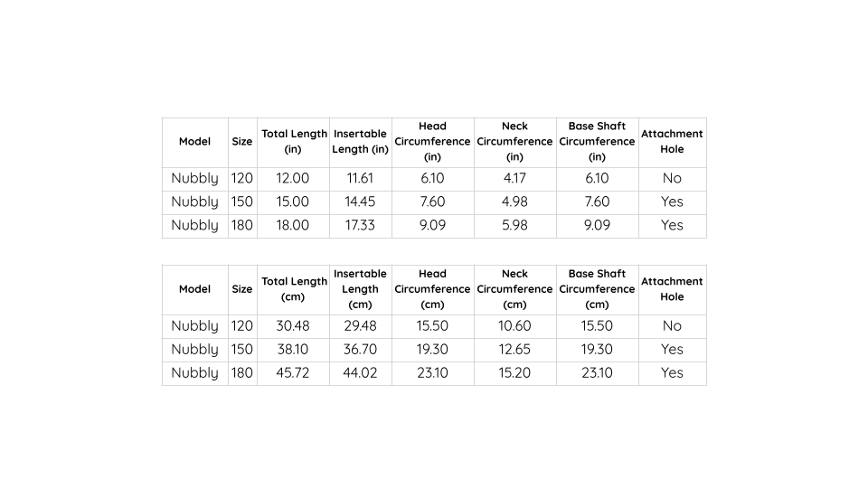Select the No attachment hole cell in inches table
Viewport: 868px width, 488px height.
click(672, 179)
